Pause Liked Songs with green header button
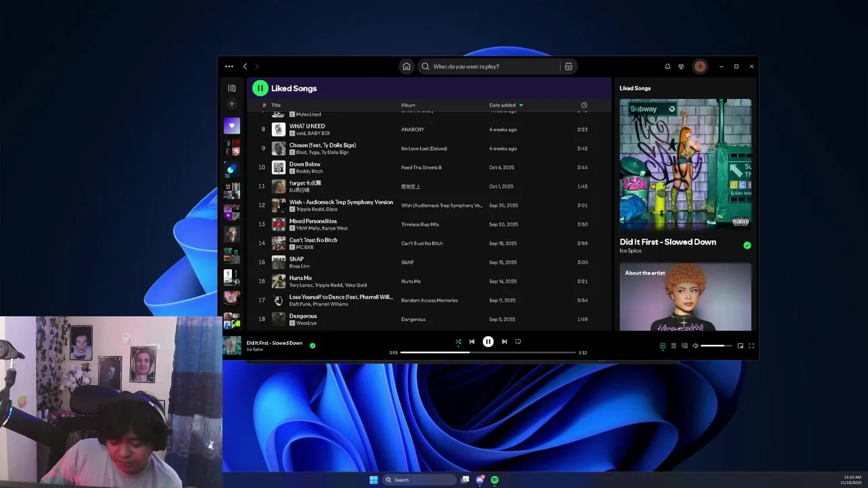 click(x=260, y=88)
